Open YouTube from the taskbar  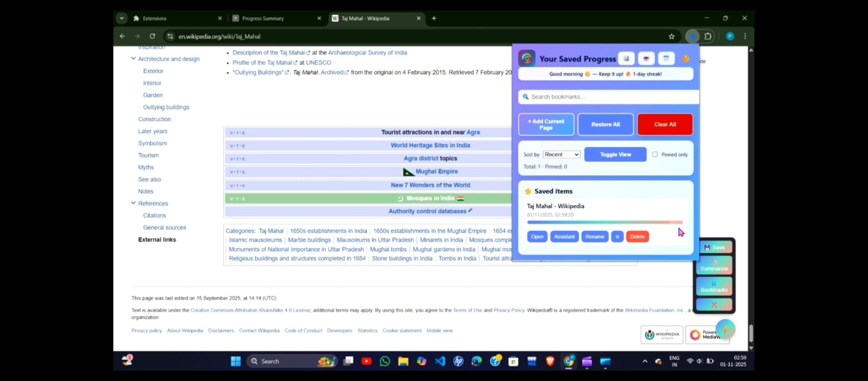[367, 361]
